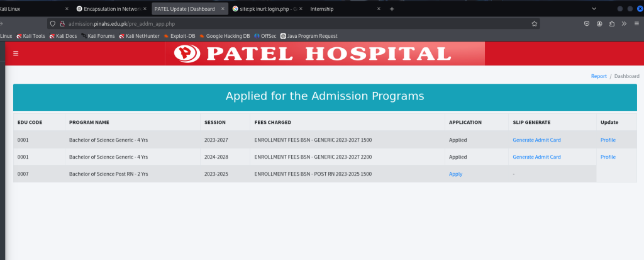Image resolution: width=644 pixels, height=260 pixels.
Task: Open Google Hacking DB bookmark
Action: pyautogui.click(x=225, y=37)
